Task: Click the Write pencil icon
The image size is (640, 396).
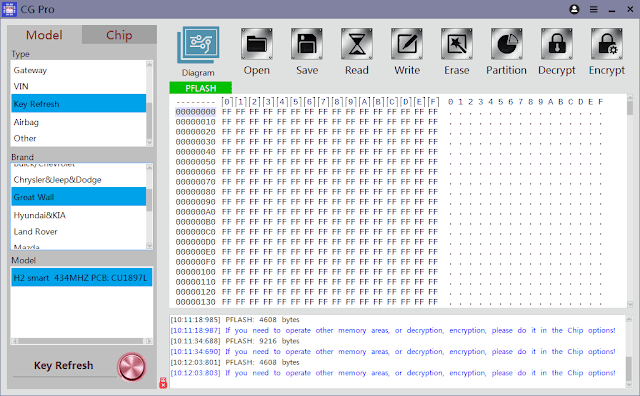Action: pyautogui.click(x=407, y=44)
